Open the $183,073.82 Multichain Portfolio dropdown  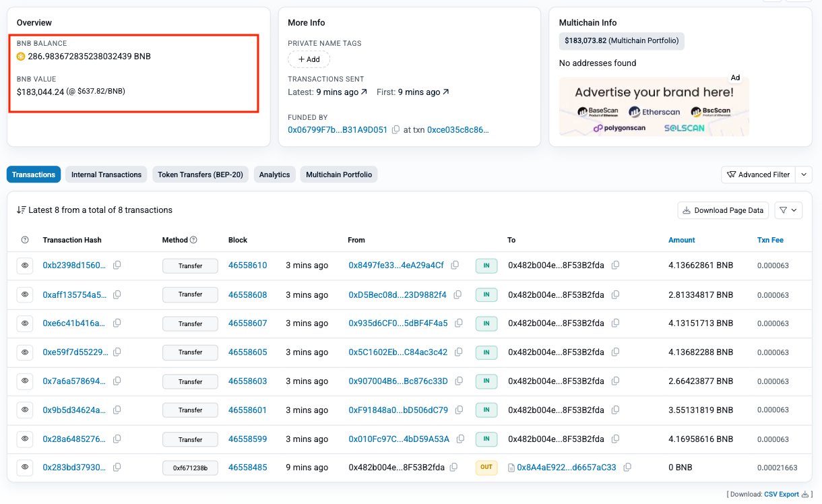tap(622, 40)
